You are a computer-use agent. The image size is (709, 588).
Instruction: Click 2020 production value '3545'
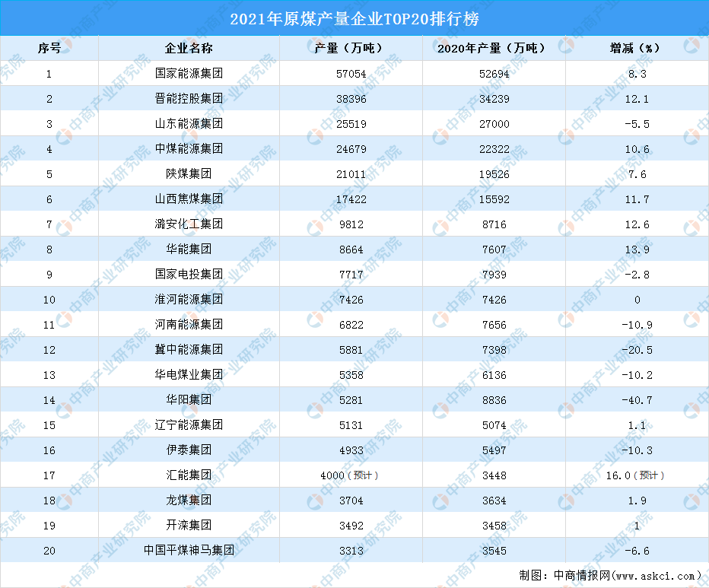click(x=494, y=551)
